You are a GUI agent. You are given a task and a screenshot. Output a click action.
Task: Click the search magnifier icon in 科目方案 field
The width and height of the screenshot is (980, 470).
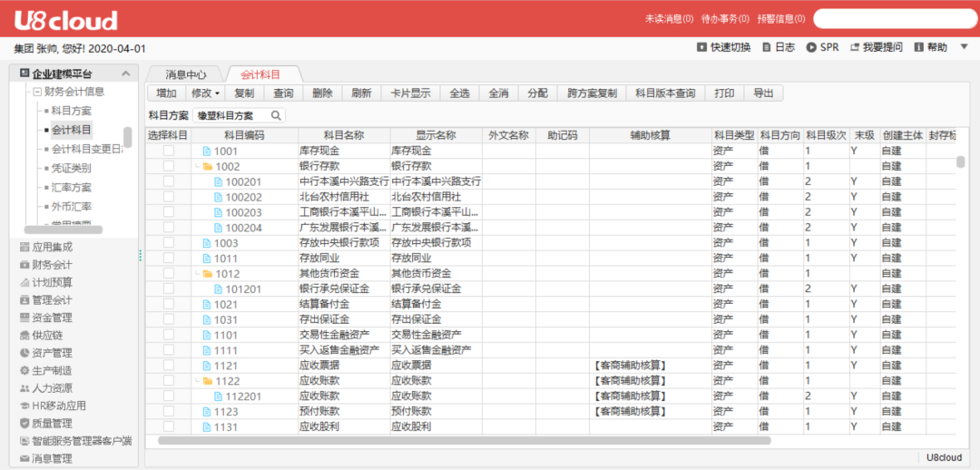(x=275, y=115)
